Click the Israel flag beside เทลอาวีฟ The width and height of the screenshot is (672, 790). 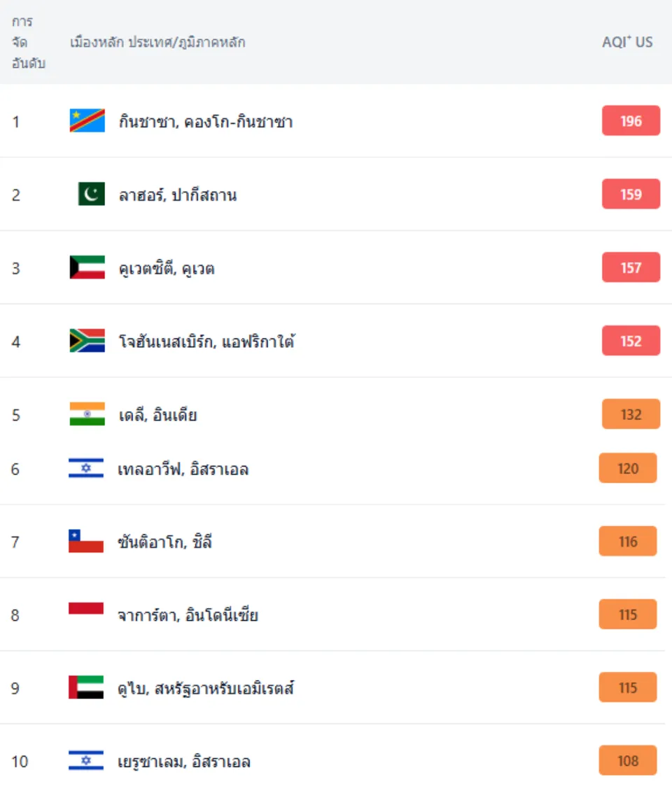click(86, 468)
